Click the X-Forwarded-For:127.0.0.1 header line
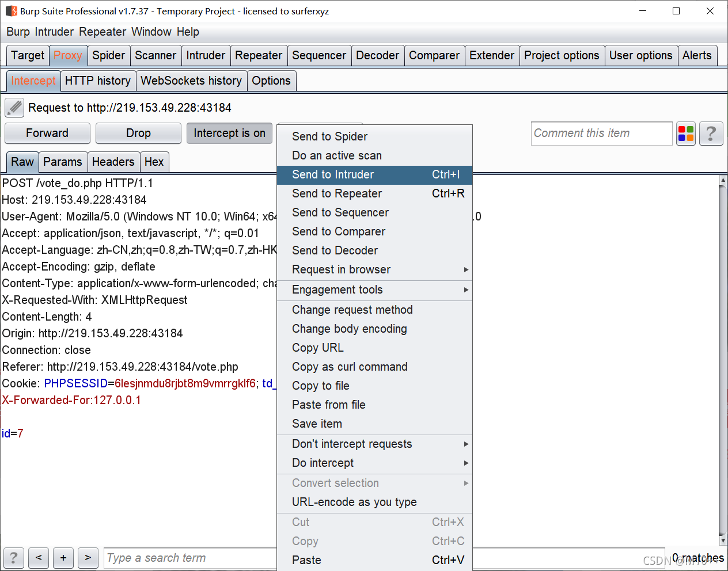Image resolution: width=728 pixels, height=571 pixels. [x=71, y=400]
